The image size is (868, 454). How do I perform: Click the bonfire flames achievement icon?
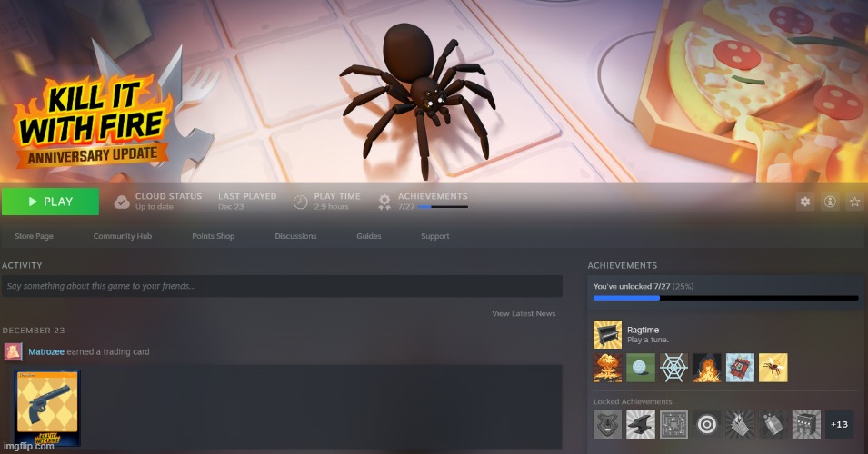tap(707, 368)
